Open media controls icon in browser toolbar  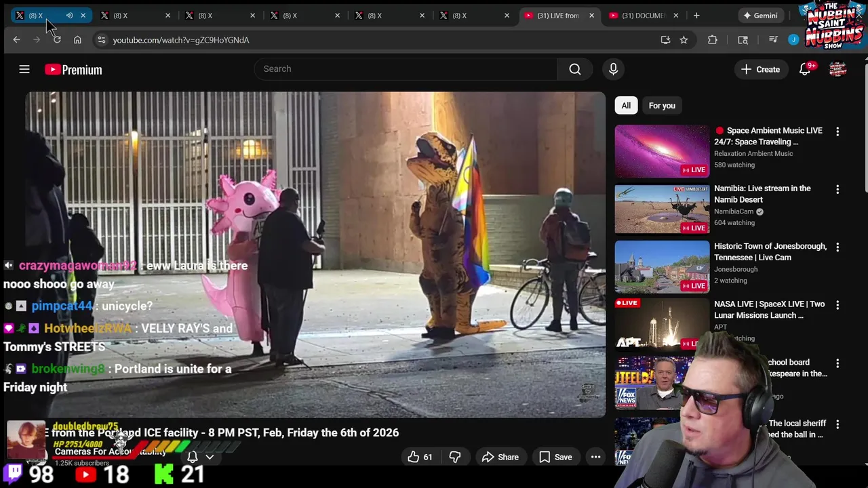click(x=773, y=40)
